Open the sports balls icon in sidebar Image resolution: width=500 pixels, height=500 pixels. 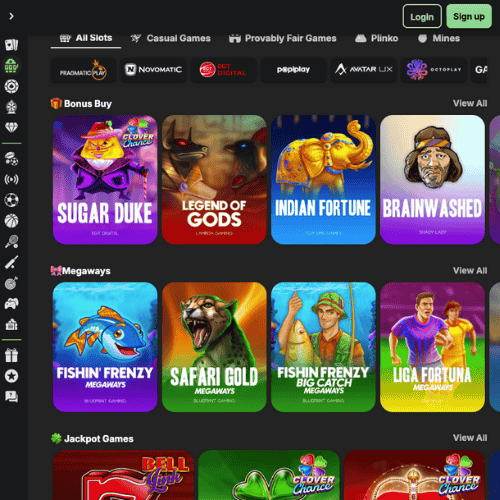(11, 159)
